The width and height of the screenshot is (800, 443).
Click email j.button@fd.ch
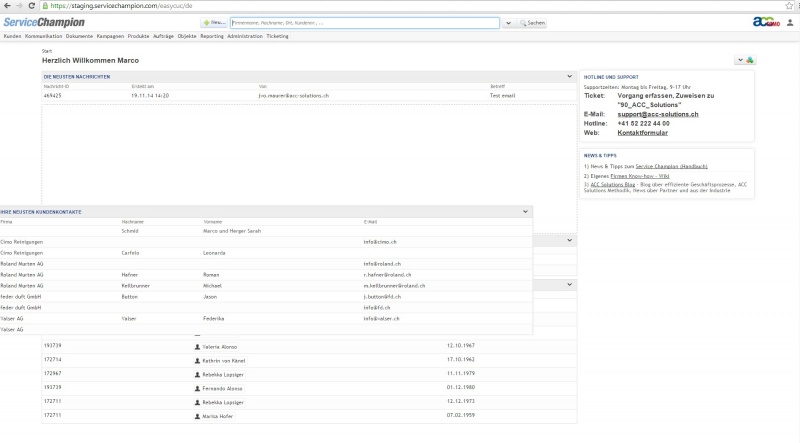click(382, 297)
